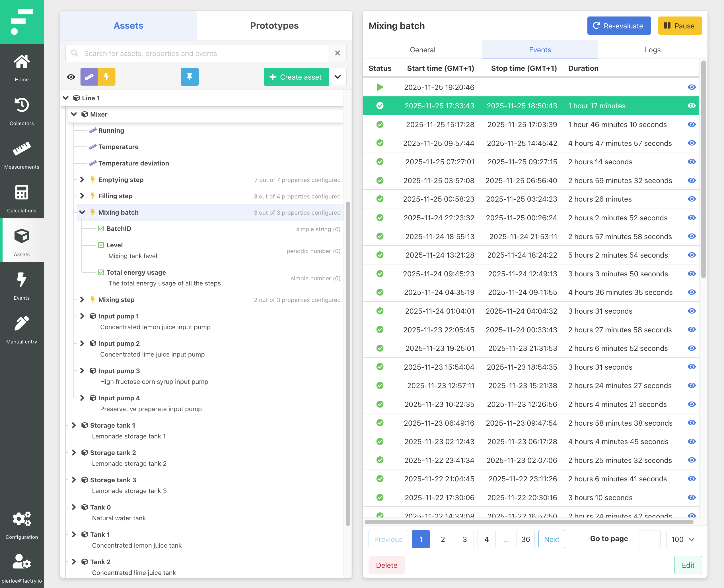Switch to the Logs tab
This screenshot has width=724, height=588.
point(652,50)
